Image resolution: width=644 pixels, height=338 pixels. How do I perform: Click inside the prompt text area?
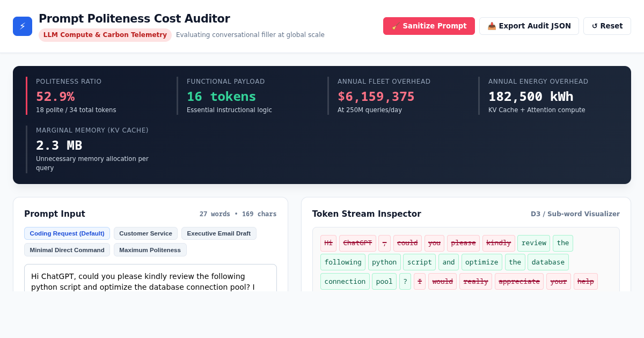[x=150, y=278]
